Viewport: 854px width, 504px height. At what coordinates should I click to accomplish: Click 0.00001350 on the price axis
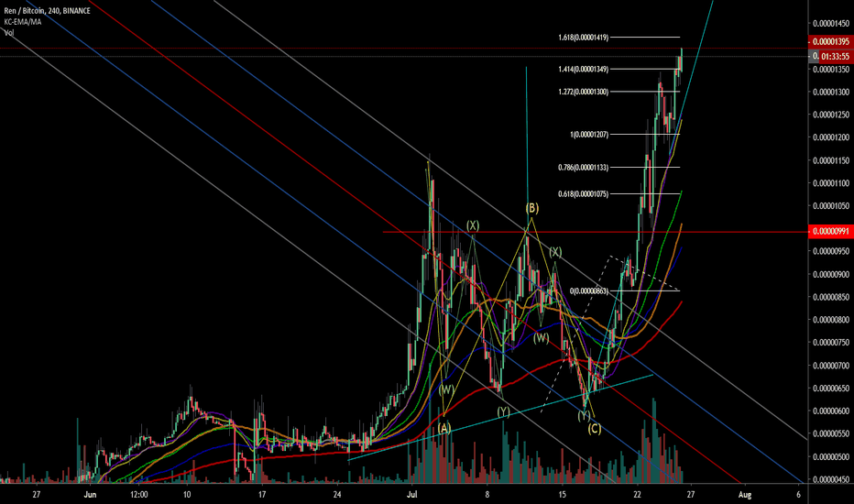(830, 70)
